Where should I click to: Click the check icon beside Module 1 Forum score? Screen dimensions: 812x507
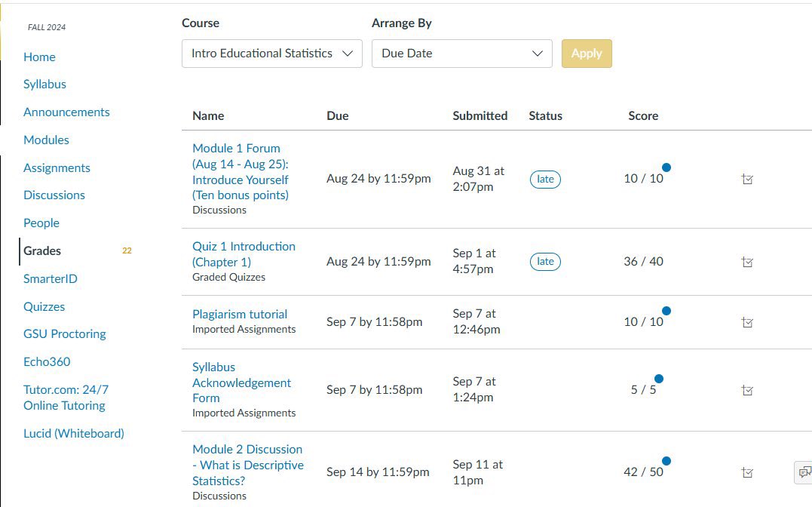(747, 179)
